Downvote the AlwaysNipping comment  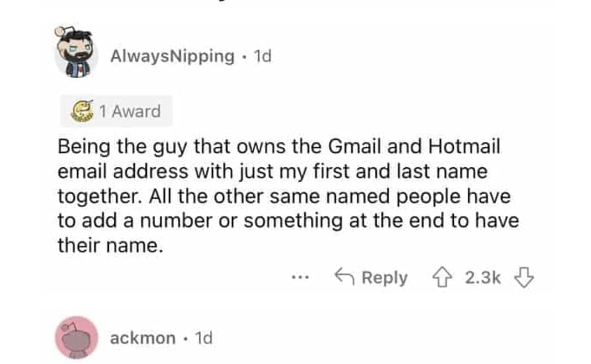tap(524, 278)
